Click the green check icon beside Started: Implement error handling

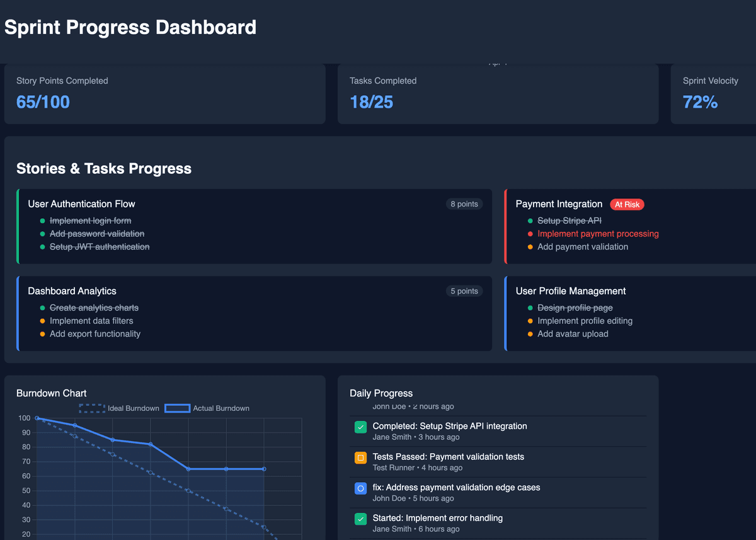(361, 519)
